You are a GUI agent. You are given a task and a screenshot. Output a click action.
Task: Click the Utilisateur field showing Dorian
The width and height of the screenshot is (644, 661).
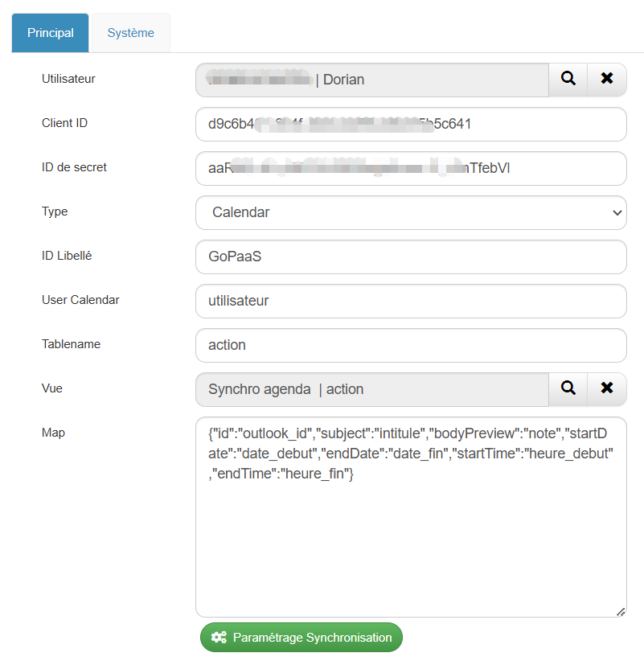[x=372, y=80]
